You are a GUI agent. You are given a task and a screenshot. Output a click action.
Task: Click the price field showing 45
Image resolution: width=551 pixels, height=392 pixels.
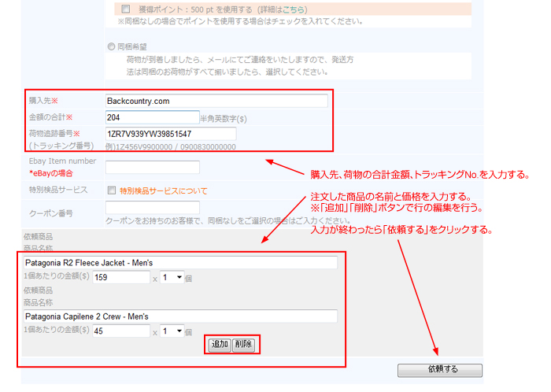tap(120, 331)
